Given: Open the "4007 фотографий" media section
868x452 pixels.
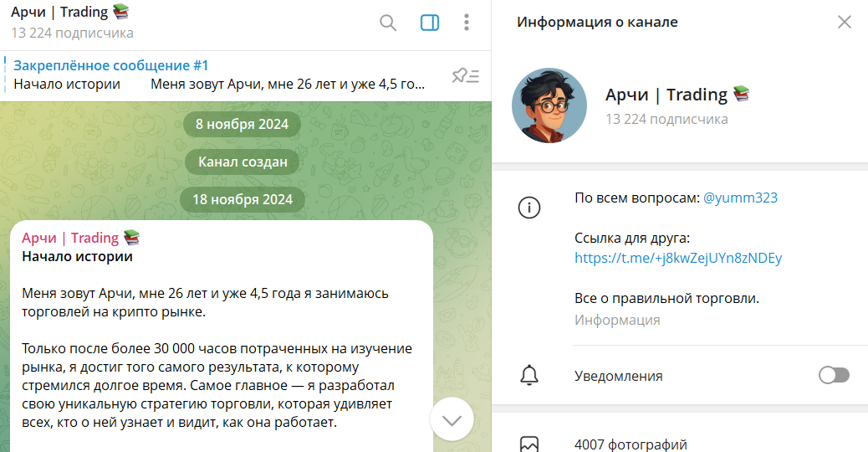Looking at the screenshot, I should pos(631,444).
